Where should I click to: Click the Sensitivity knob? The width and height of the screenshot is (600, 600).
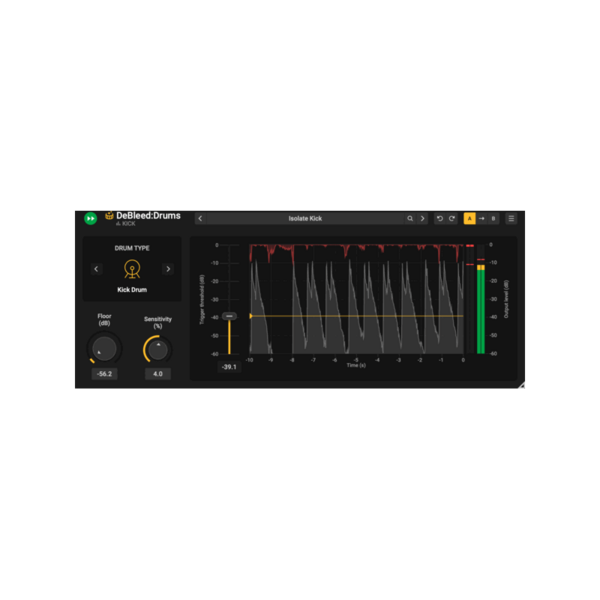coord(158,349)
